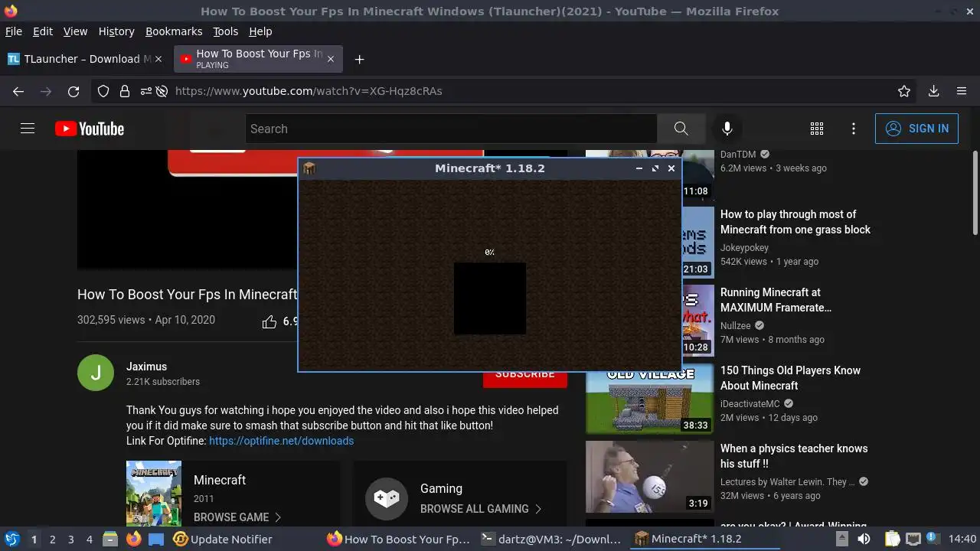Click the site security padlock icon
Image resolution: width=980 pixels, height=551 pixels.
pyautogui.click(x=124, y=91)
